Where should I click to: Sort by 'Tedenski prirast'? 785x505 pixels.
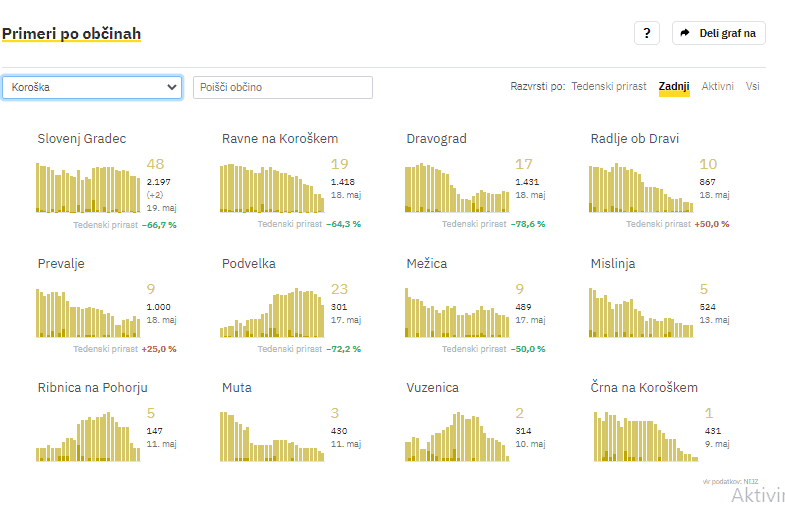point(608,86)
